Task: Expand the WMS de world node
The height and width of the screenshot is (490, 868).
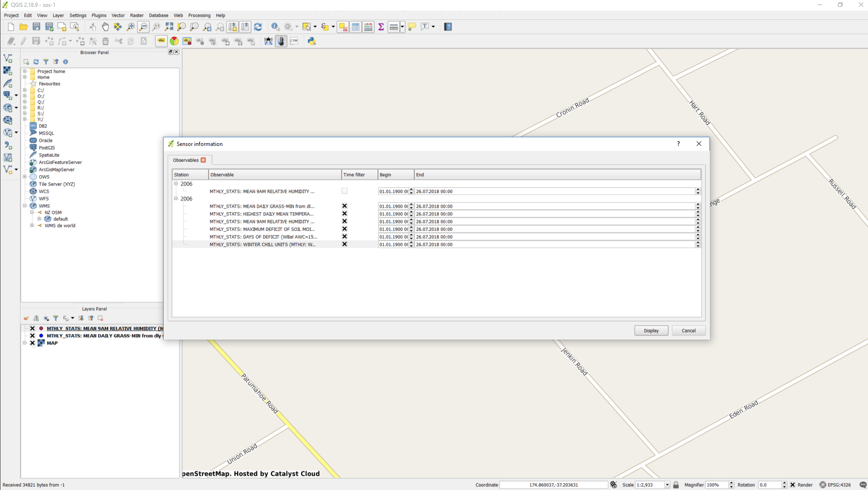Action: (x=32, y=225)
